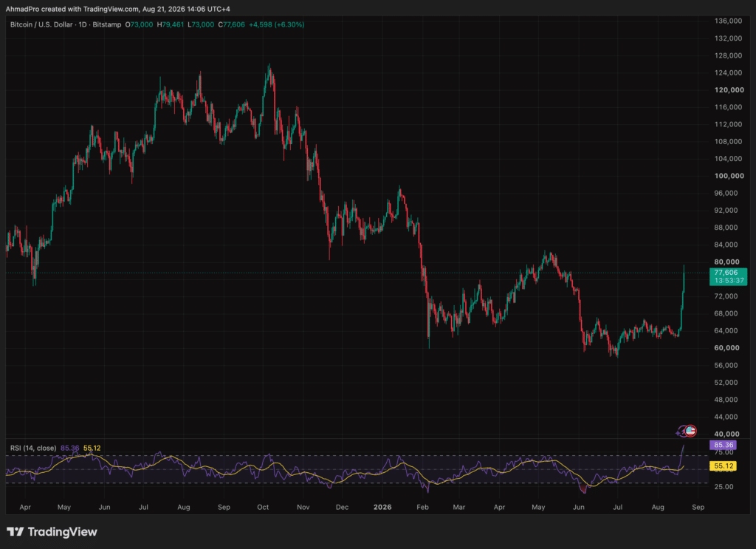The width and height of the screenshot is (756, 549).
Task: Click the purple sparkle event icon beside the flag
Action: (681, 432)
